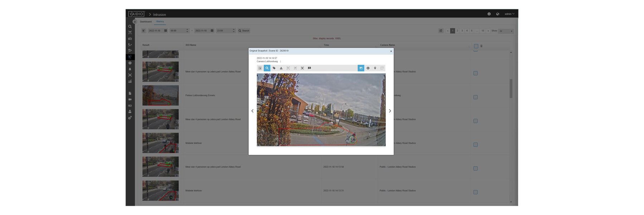Select the magnifier zoom tool in snapshot toolbar
The image size is (644, 215).
(x=267, y=68)
